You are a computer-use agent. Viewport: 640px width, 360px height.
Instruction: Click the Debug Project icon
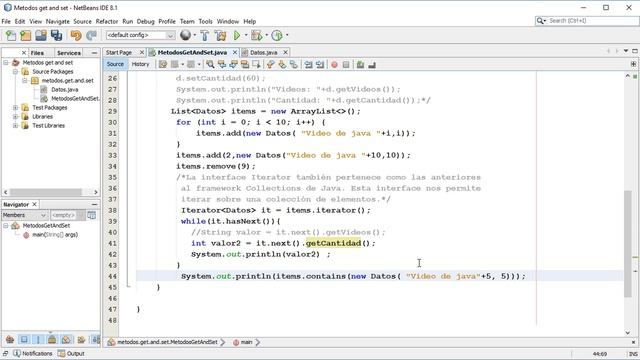coord(256,36)
